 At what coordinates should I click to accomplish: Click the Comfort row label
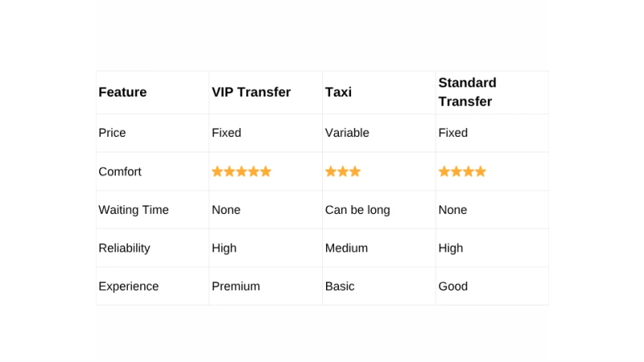click(120, 171)
